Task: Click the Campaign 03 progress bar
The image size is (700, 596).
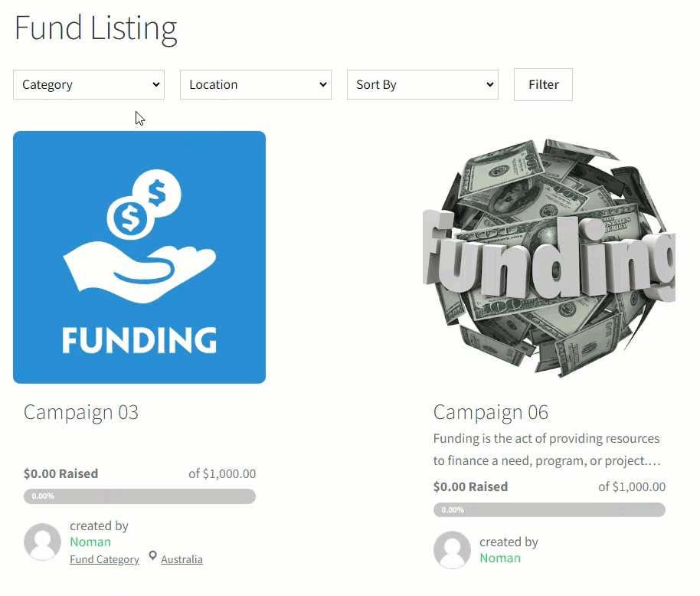Action: pyautogui.click(x=139, y=496)
